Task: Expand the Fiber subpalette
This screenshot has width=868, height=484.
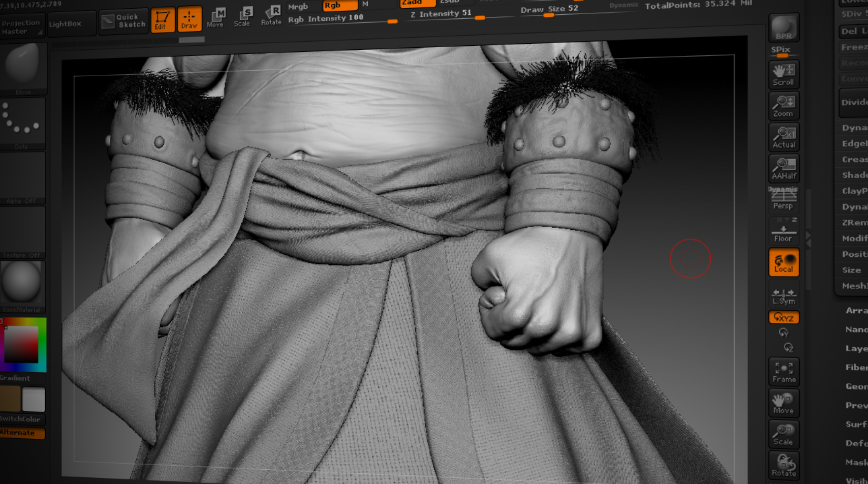Action: coord(857,367)
